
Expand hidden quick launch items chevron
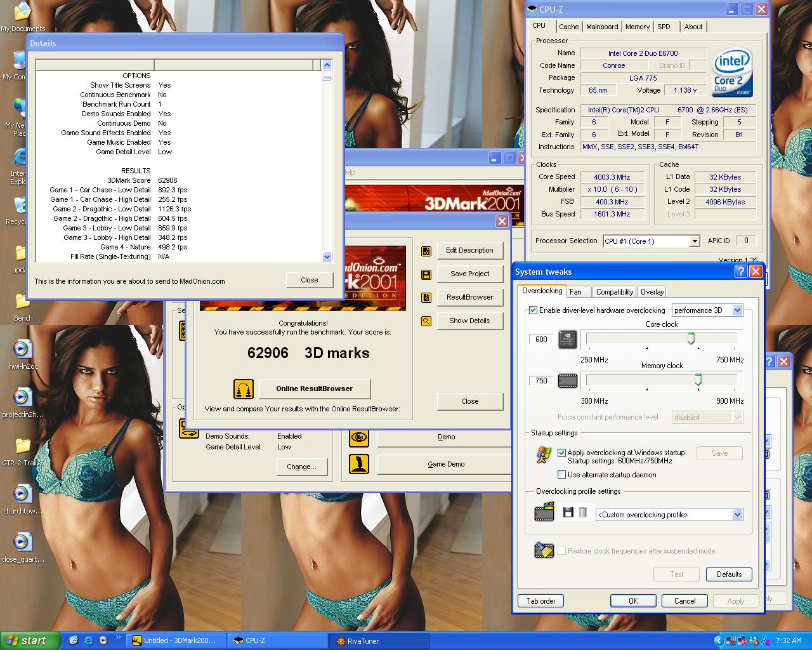(119, 637)
